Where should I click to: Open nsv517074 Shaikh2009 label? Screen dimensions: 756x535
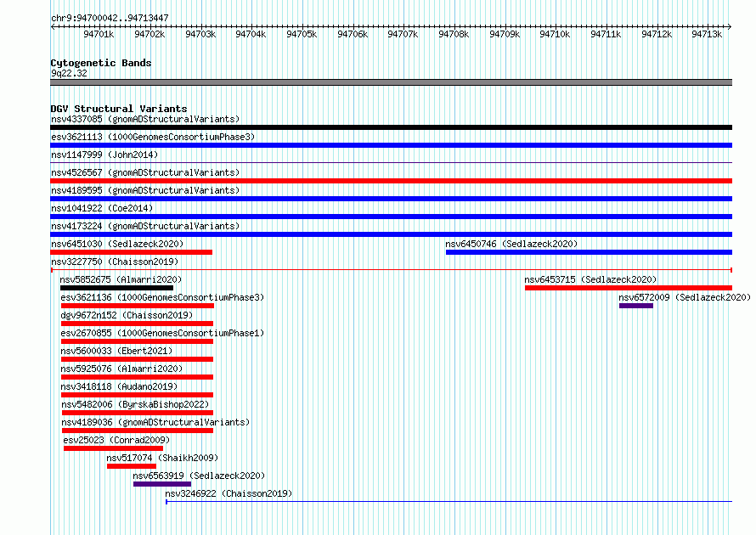coord(162,458)
